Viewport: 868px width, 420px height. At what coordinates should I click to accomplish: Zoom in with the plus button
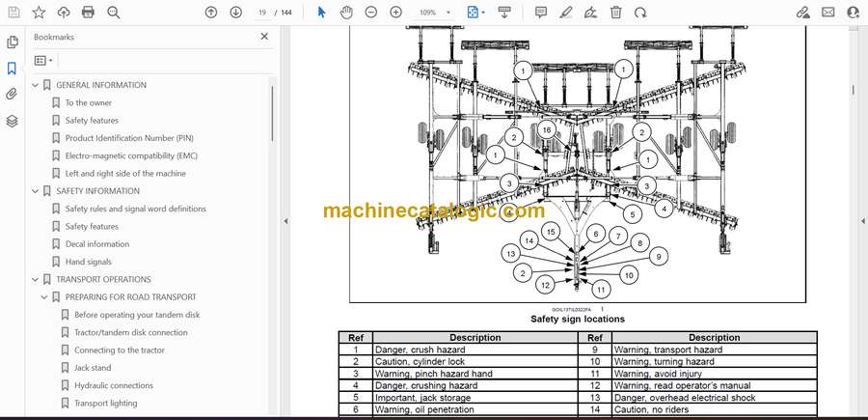coord(395,13)
